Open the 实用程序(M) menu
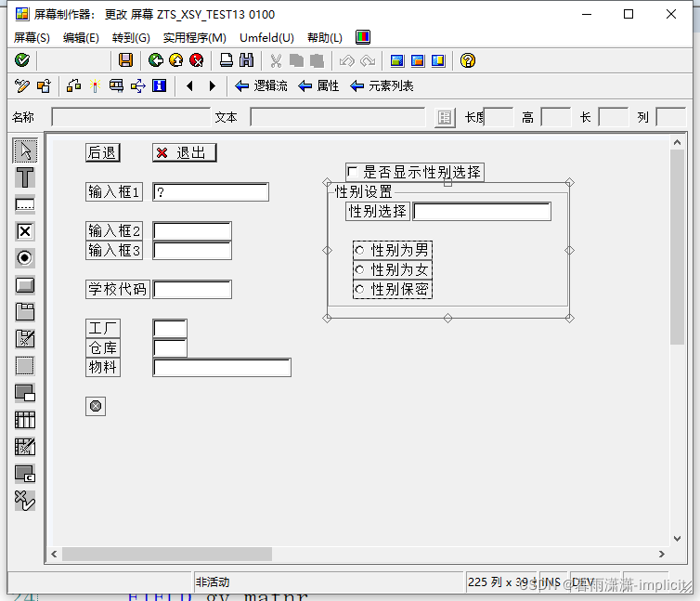This screenshot has height=601, width=700. 195,37
